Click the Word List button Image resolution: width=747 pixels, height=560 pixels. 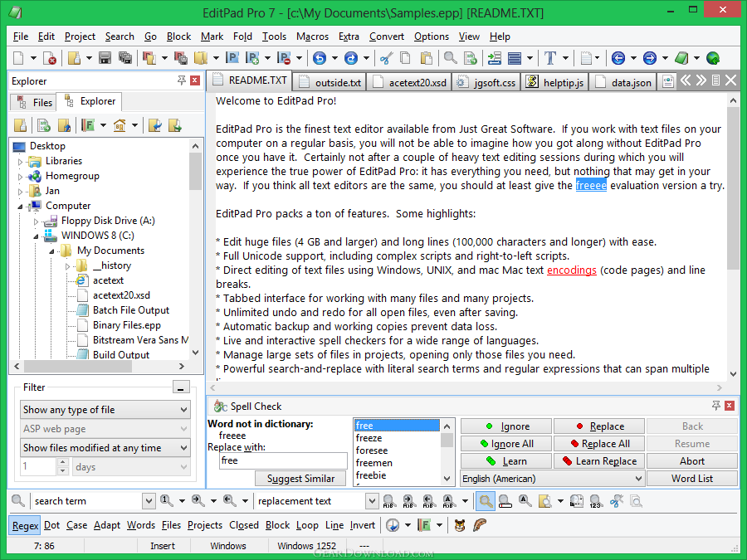tap(691, 479)
